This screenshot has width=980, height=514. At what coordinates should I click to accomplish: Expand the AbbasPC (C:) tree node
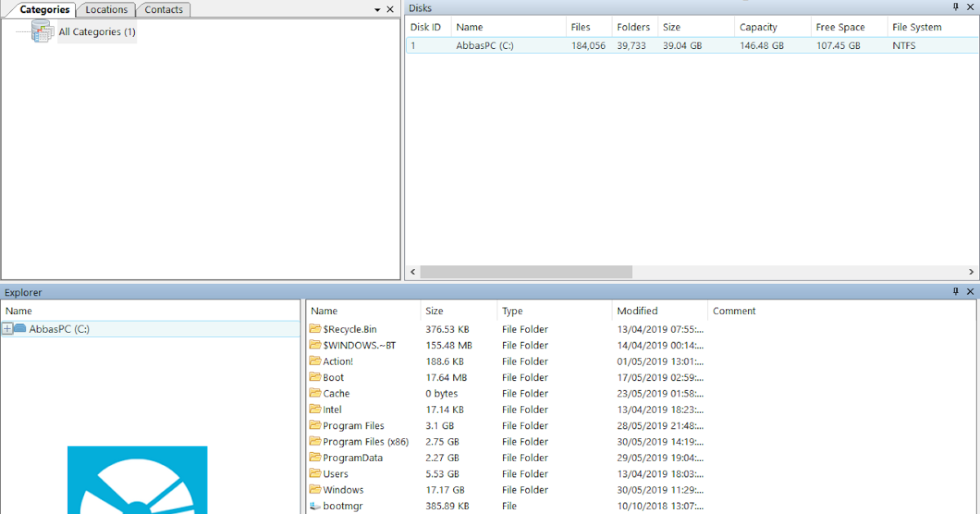[x=7, y=329]
